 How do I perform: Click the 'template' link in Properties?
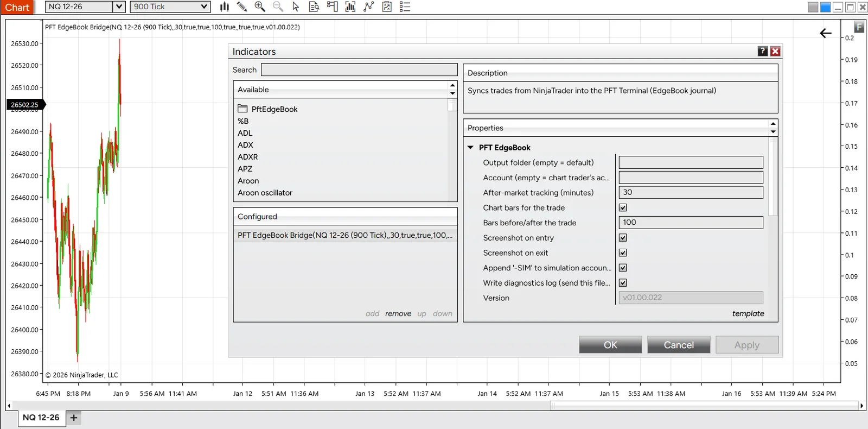[748, 313]
